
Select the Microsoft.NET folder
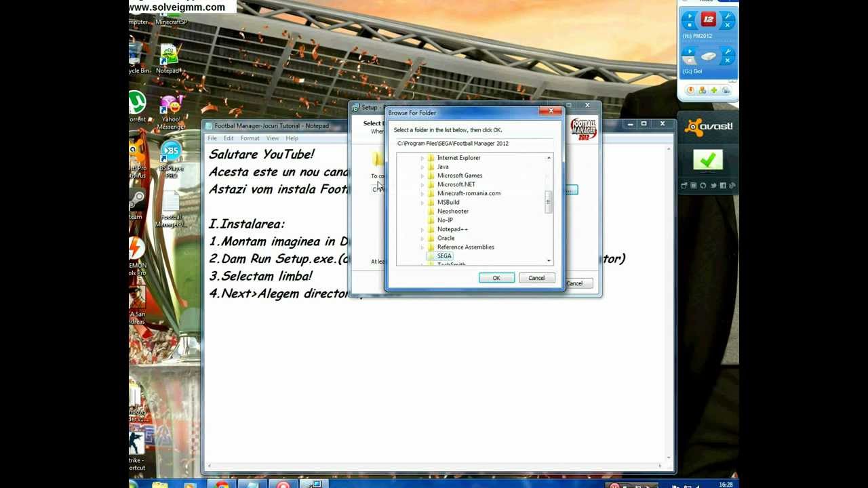pos(456,184)
